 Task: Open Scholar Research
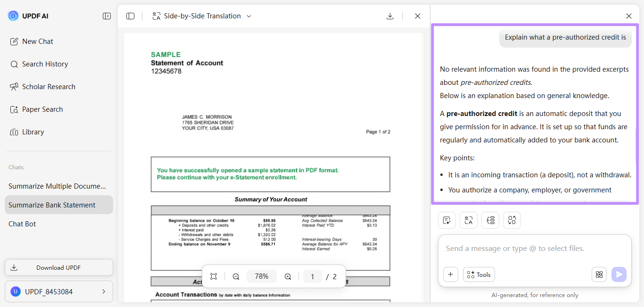tap(42, 87)
